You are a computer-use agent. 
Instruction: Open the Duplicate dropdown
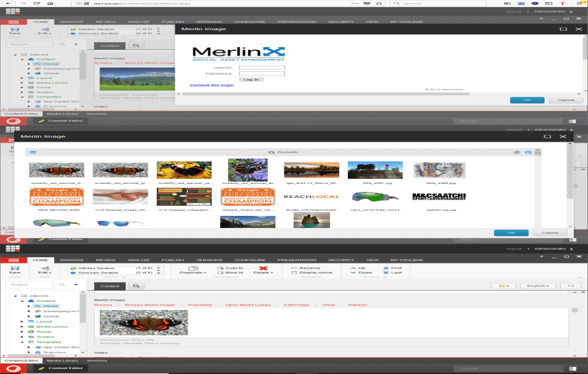click(193, 270)
